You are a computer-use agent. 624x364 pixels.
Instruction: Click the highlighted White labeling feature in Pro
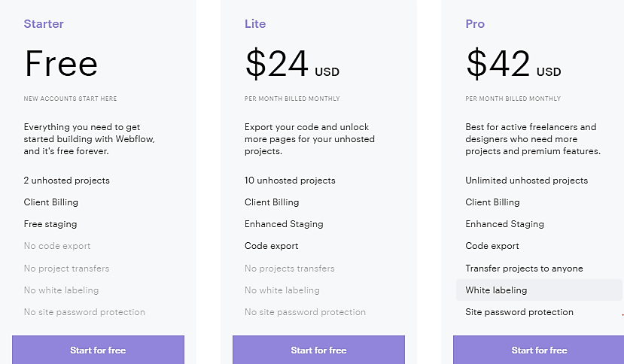point(496,290)
